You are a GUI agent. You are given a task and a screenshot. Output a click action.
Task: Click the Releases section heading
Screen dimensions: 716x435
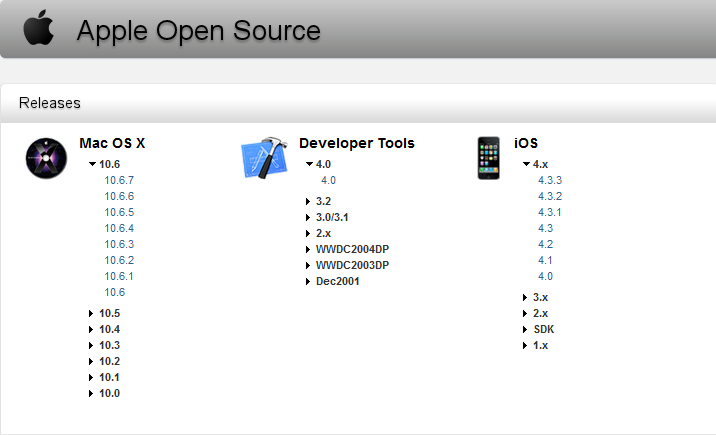click(50, 103)
